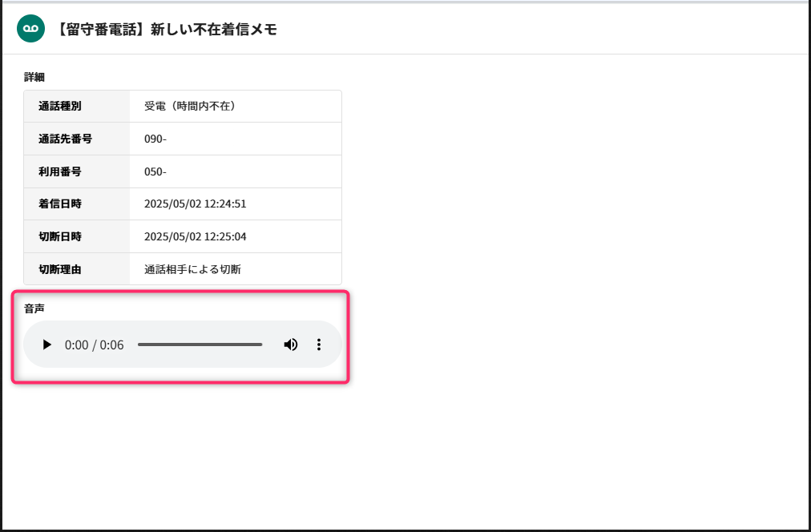Click the 通話相手による切断 value
811x532 pixels.
coord(192,269)
